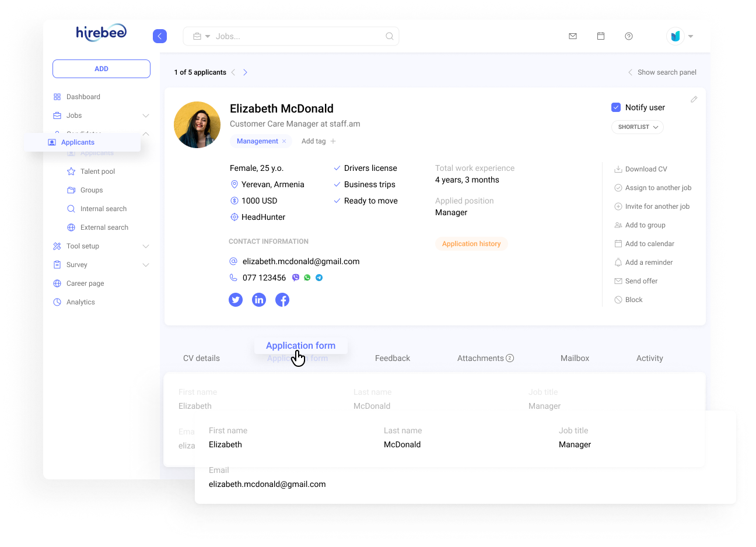Open Elizabeth's Twitter profile icon
The height and width of the screenshot is (547, 756).
point(236,300)
